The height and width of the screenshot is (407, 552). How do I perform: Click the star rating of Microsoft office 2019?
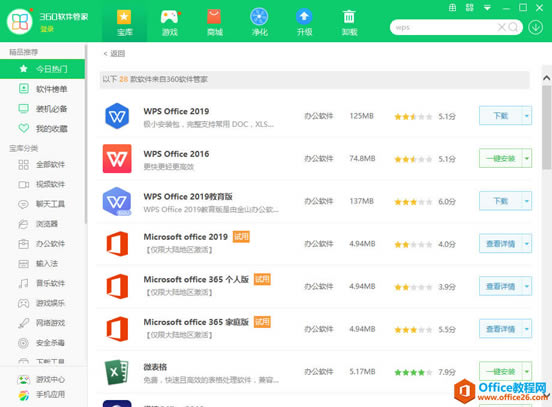pos(413,244)
